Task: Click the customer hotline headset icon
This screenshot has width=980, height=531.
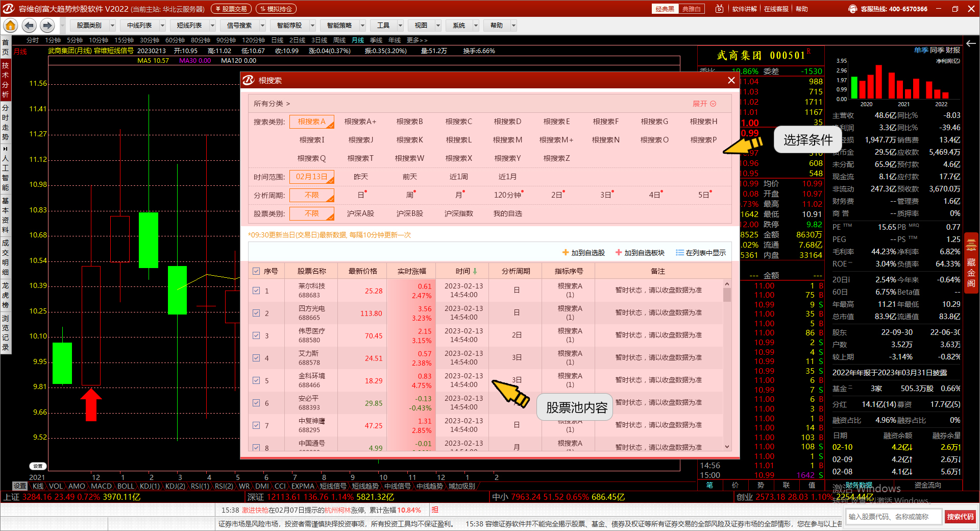Action: (852, 9)
